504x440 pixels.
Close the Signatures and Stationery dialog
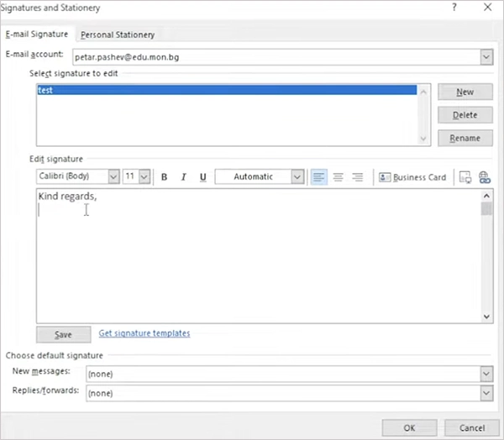[487, 7]
